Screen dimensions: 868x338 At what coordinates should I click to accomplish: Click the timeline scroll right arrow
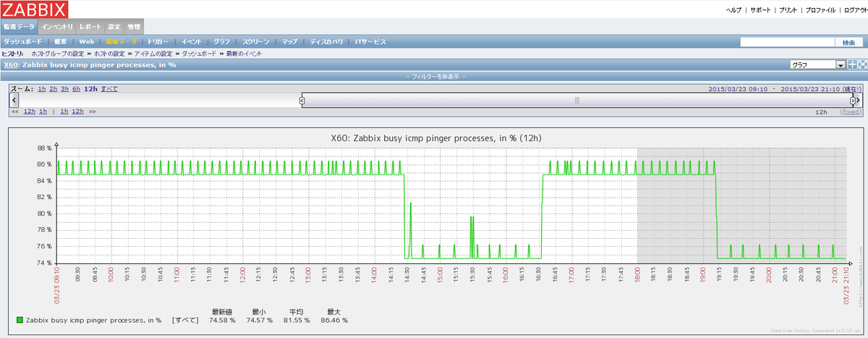tap(858, 101)
